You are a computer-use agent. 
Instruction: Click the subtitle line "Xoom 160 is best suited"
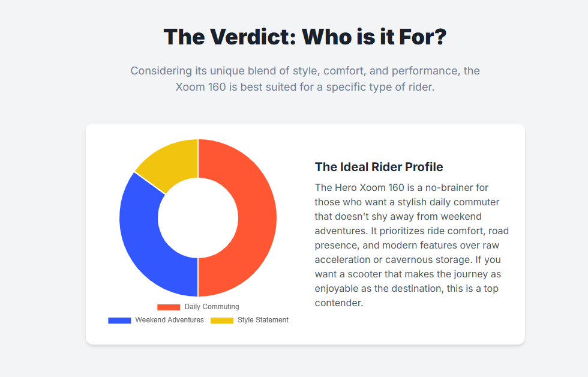point(305,86)
